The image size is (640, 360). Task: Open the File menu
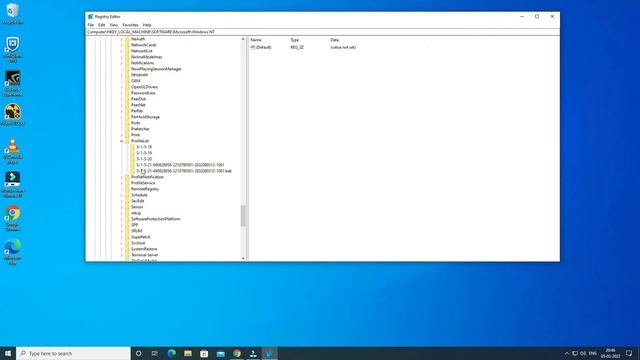pyautogui.click(x=91, y=25)
